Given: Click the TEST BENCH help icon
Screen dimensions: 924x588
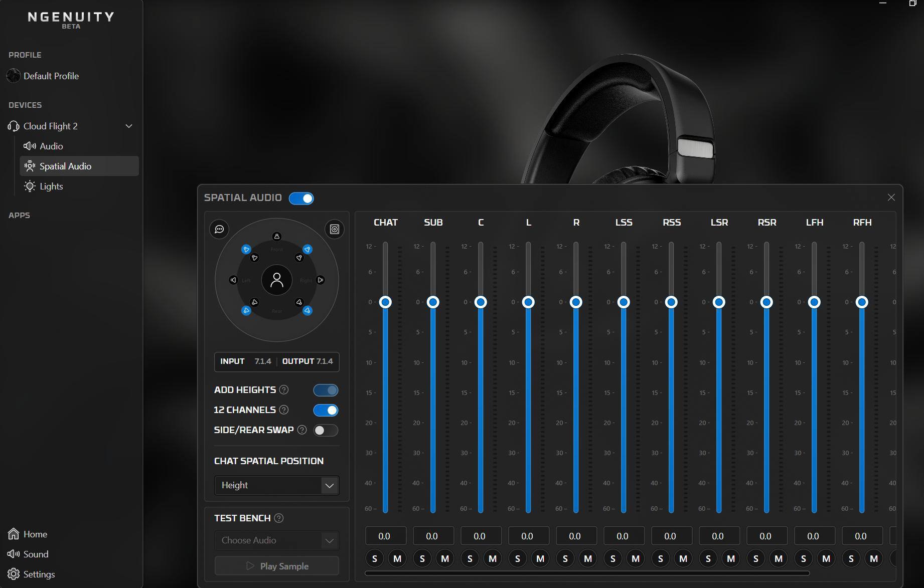Looking at the screenshot, I should [279, 518].
